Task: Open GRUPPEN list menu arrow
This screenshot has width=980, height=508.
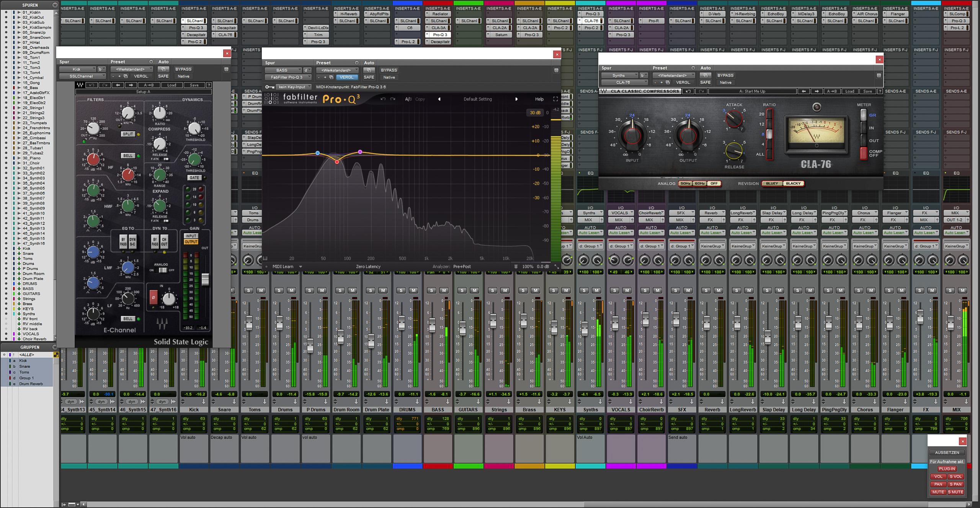Action: tap(55, 347)
